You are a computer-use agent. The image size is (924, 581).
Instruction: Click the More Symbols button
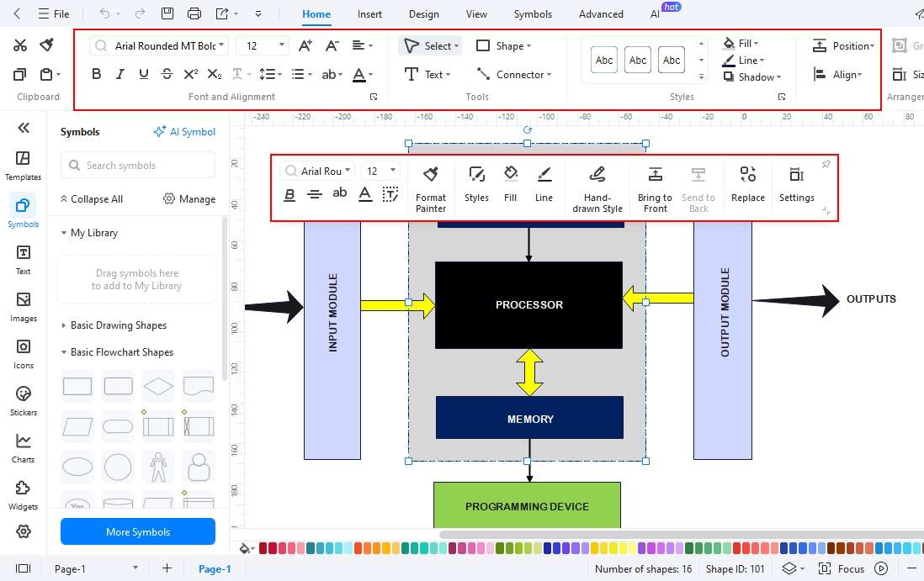[138, 531]
